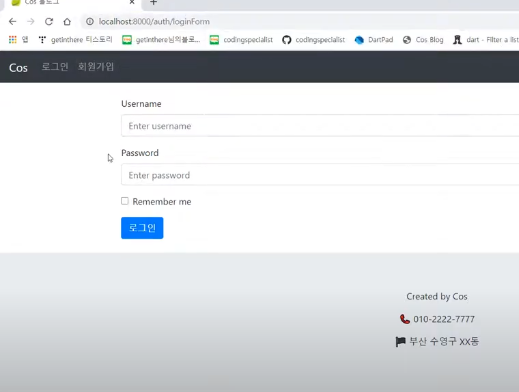Click the address bar URL localhost:8000/auth/loginForm
This screenshot has height=392, width=519.
tap(154, 22)
